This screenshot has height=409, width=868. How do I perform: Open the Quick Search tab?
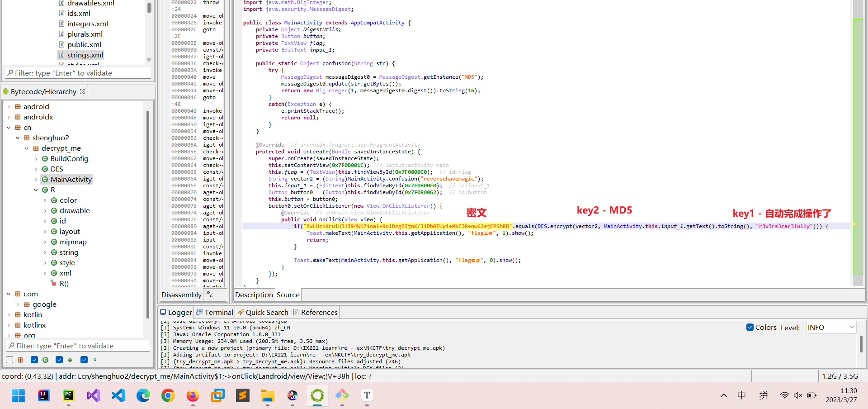[263, 312]
